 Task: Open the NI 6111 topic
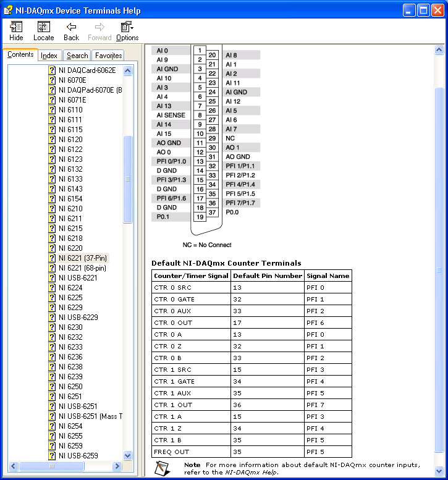tap(70, 120)
